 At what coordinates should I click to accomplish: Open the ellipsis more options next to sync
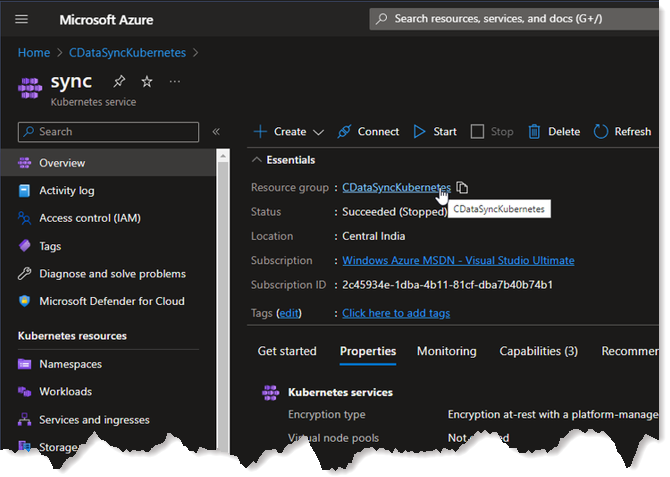pos(176,81)
